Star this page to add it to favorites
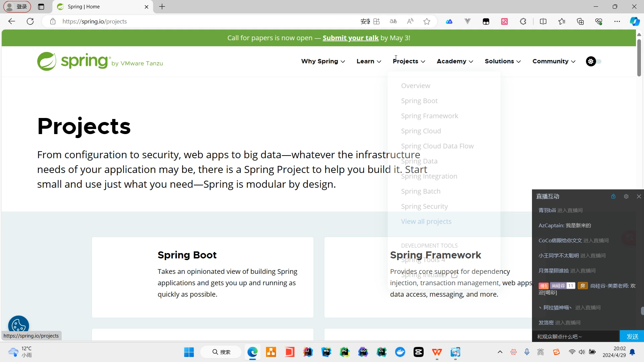The width and height of the screenshot is (644, 362). (427, 21)
